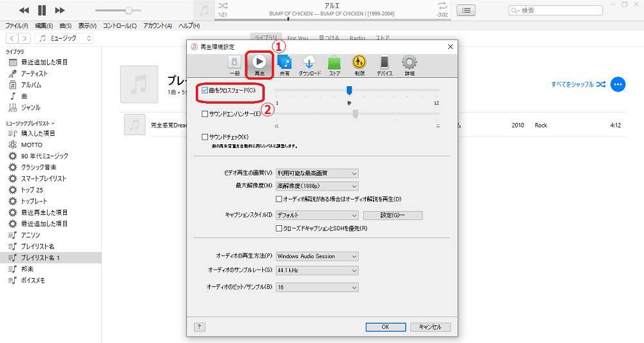
Task: Click the forward navigation arrow
Action: [x=24, y=38]
